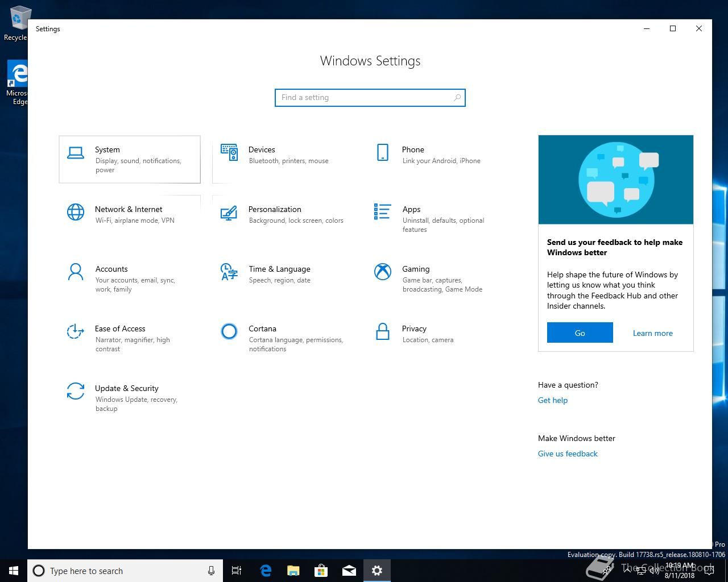Open the Update & Security refresh icon

(76, 391)
